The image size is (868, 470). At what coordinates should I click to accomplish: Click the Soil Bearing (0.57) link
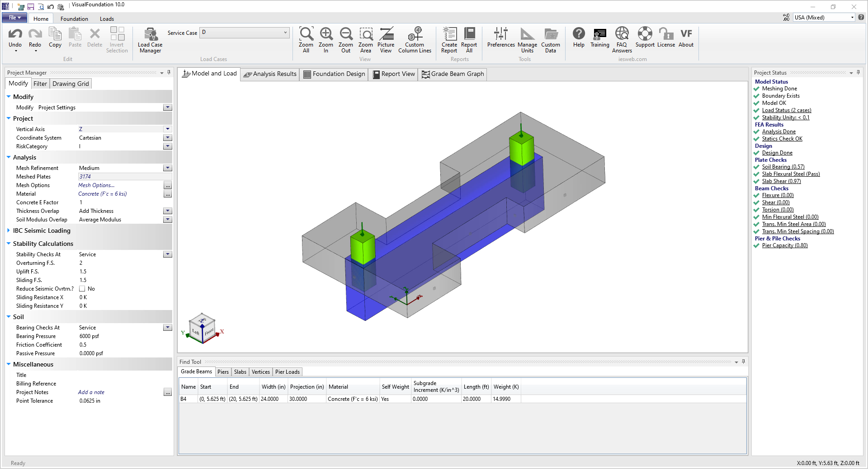click(783, 167)
